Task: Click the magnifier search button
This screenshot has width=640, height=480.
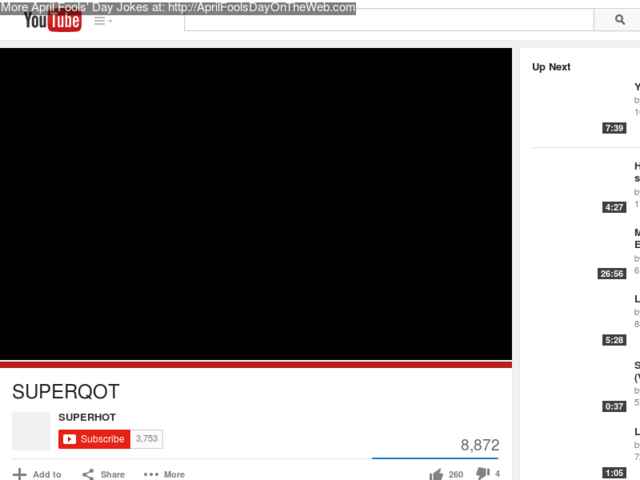Action: coord(618,20)
